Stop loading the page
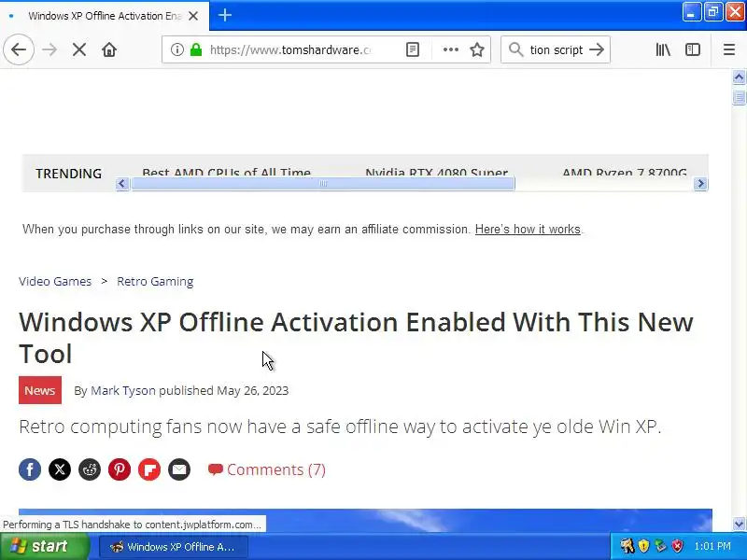 79,49
